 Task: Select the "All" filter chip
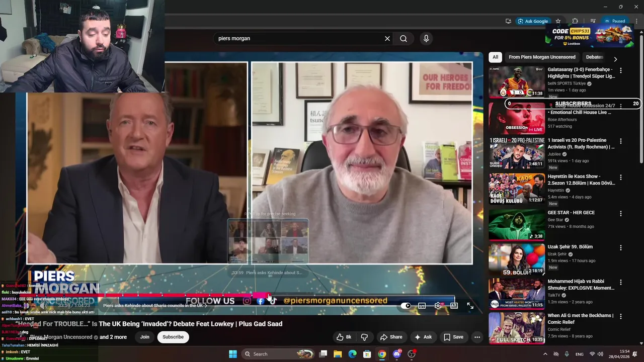495,57
